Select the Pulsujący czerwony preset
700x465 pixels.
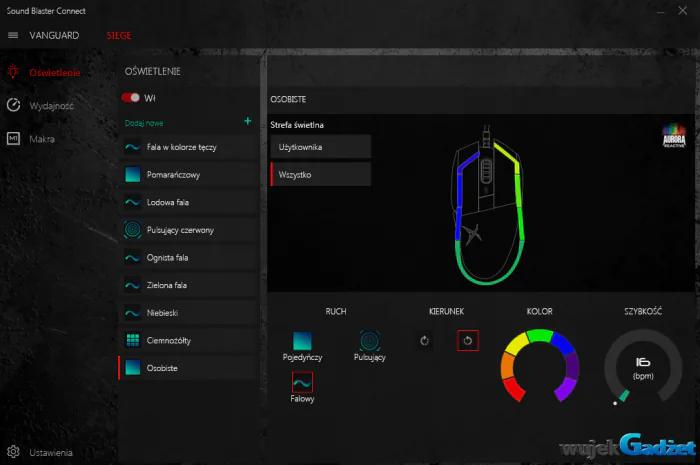[x=189, y=230]
